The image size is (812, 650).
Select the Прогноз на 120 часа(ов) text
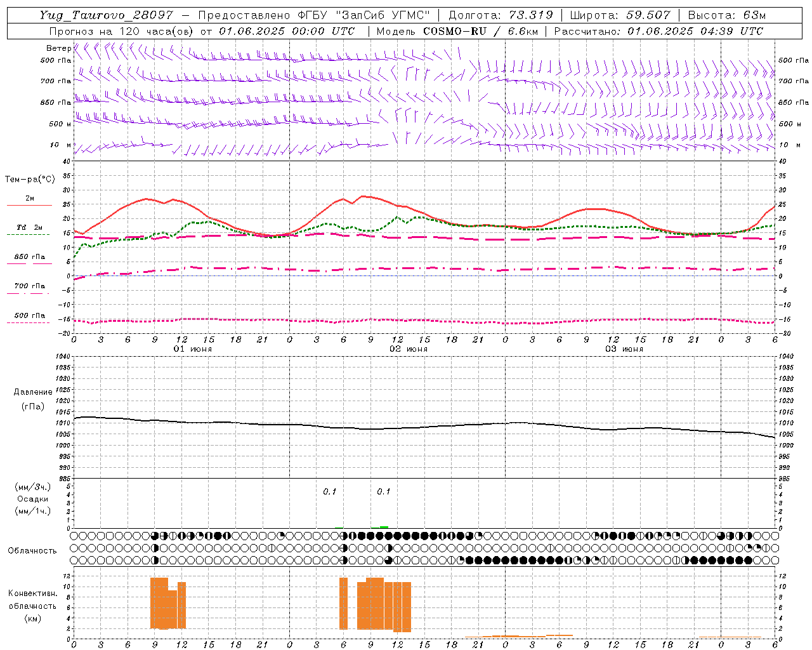click(x=122, y=31)
